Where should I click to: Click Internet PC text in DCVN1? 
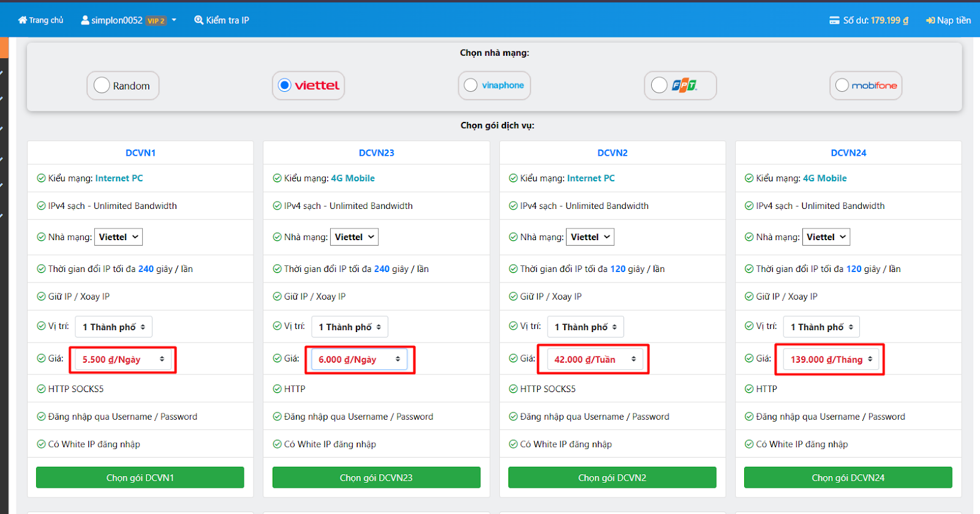coord(119,178)
